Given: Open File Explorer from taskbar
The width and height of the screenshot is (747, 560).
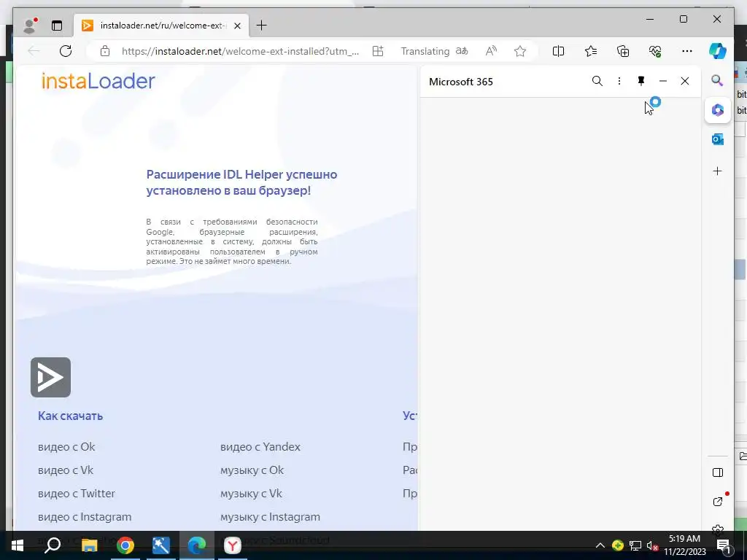Looking at the screenshot, I should [x=89, y=545].
